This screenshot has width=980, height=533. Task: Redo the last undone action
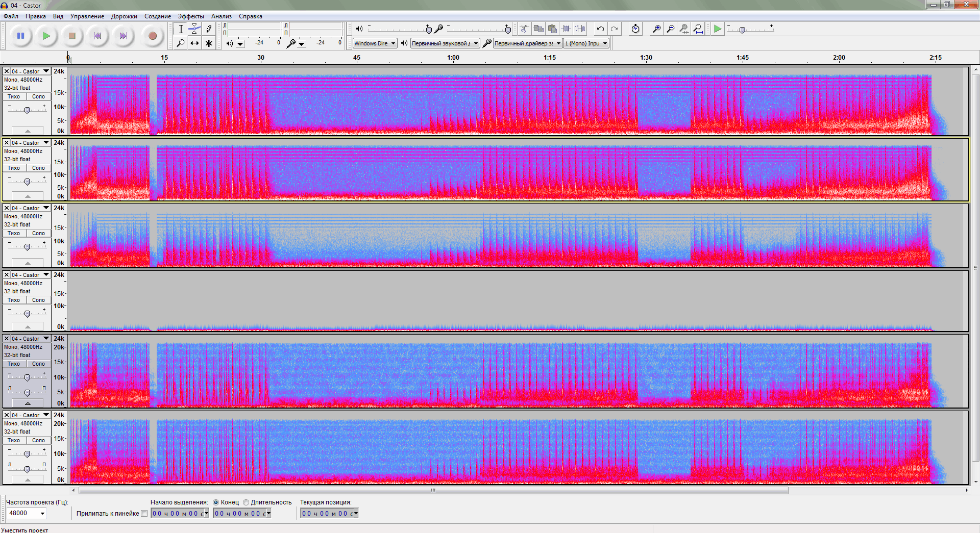614,29
